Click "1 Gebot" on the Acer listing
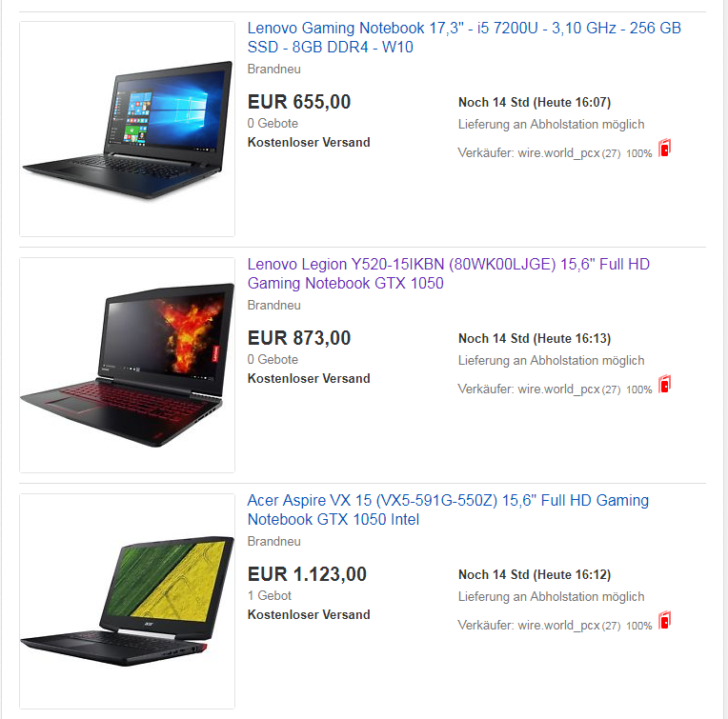 pos(270,595)
